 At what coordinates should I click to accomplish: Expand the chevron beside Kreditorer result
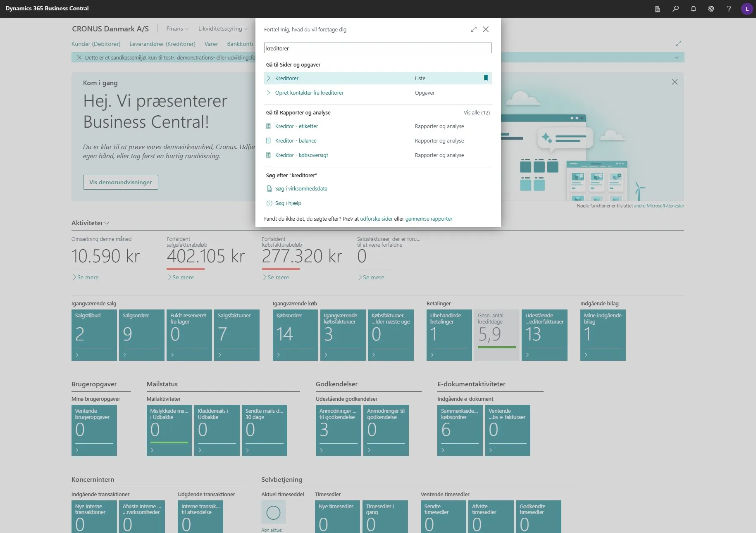[x=269, y=78]
